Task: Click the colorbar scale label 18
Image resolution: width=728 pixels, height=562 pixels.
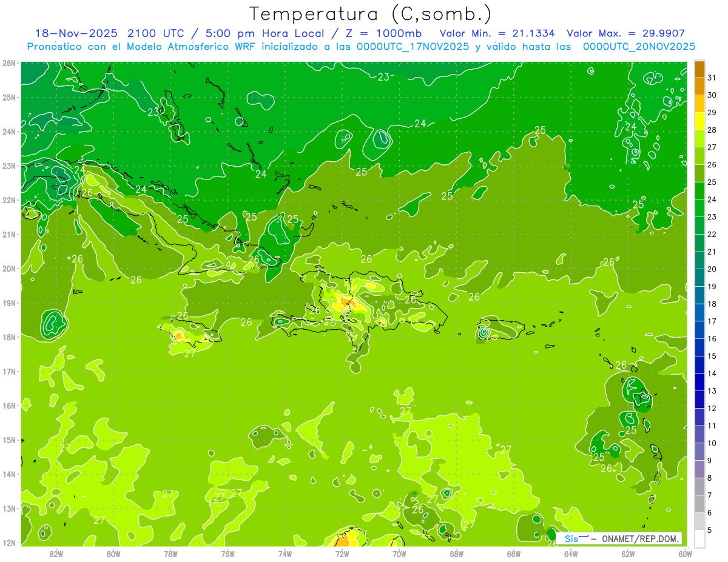Action: point(712,304)
